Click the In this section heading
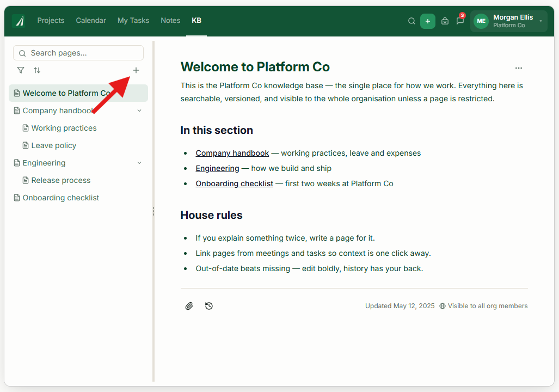Screen dimensions: 559x392 (x=217, y=130)
